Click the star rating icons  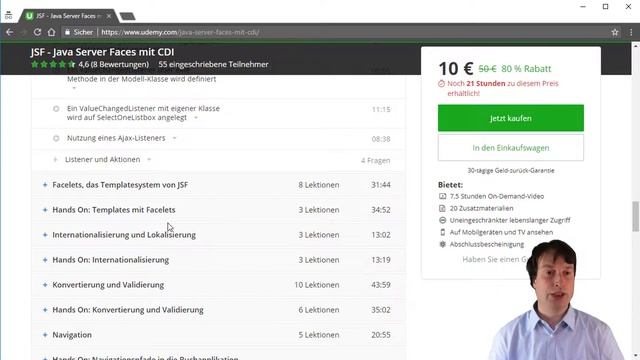(x=53, y=64)
